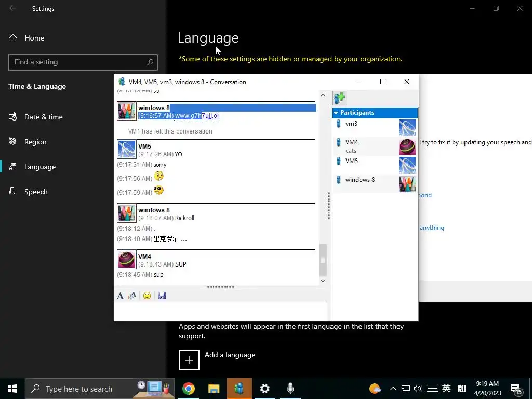Minimize the Conversation window
Screen dimensions: 532x399
(x=360, y=82)
